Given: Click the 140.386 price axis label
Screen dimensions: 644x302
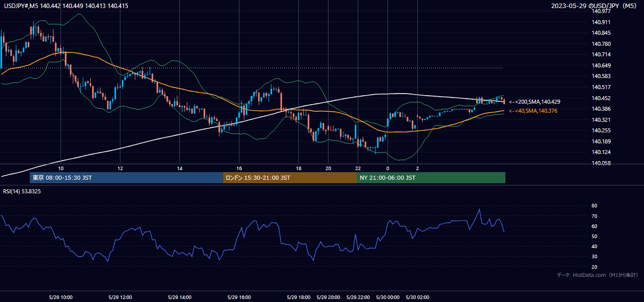Looking at the screenshot, I should tap(601, 109).
